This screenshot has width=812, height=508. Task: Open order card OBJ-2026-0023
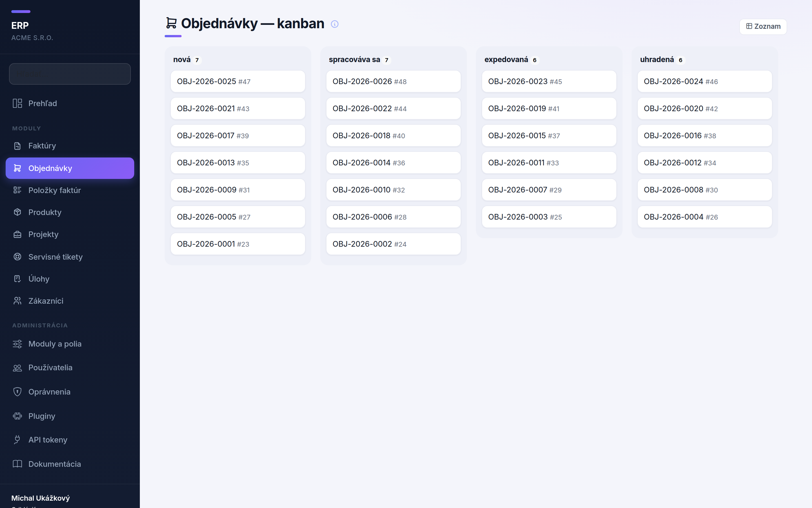(549, 81)
